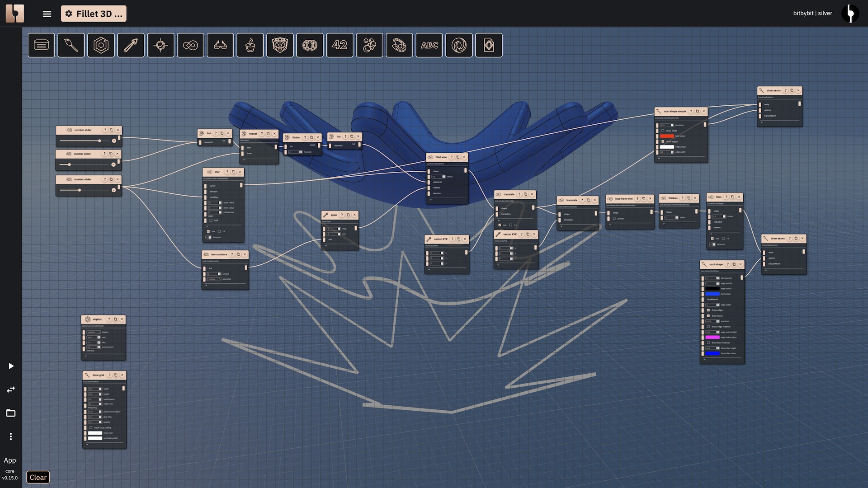The width and height of the screenshot is (868, 488).
Task: Expand the skybox node bottom chevron
Action: [x=85, y=356]
